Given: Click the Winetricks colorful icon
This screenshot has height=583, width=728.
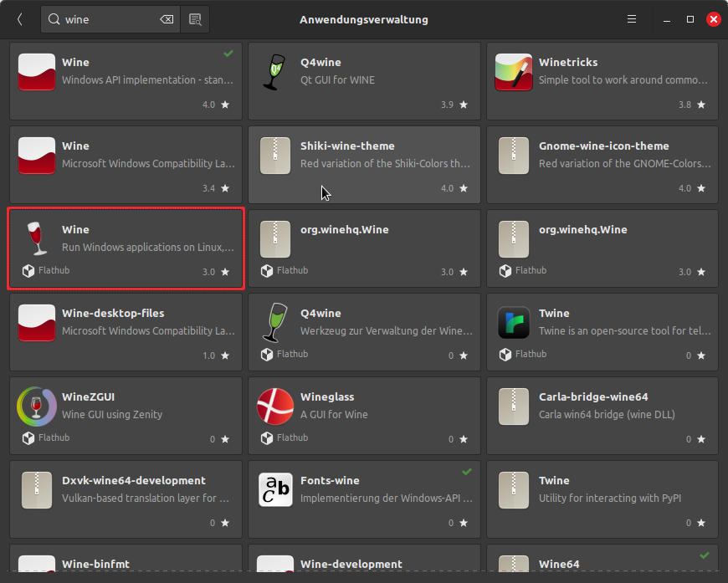Looking at the screenshot, I should tap(514, 72).
